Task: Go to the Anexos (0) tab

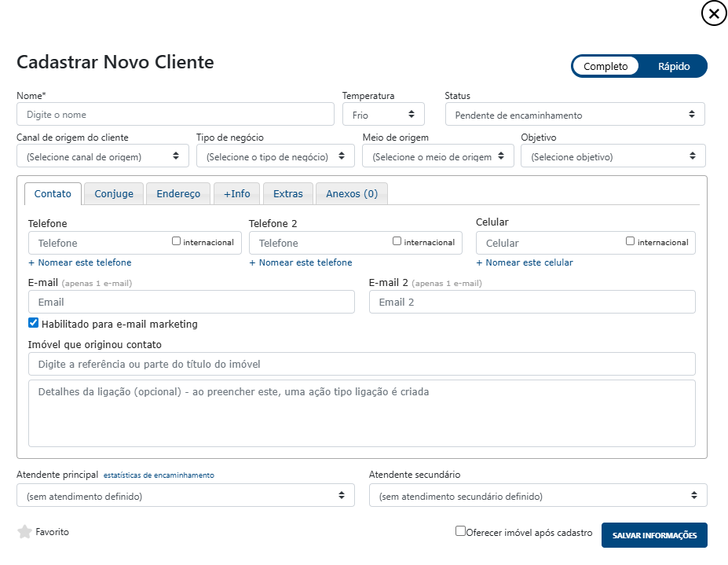Action: click(352, 194)
